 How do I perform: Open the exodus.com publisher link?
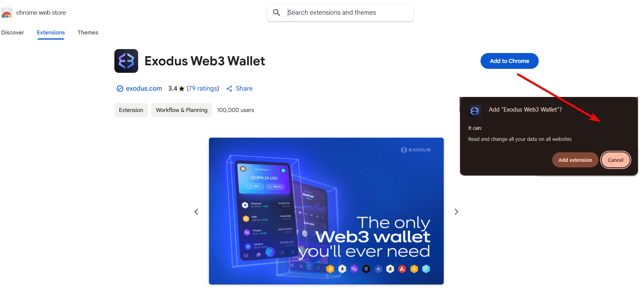[144, 89]
